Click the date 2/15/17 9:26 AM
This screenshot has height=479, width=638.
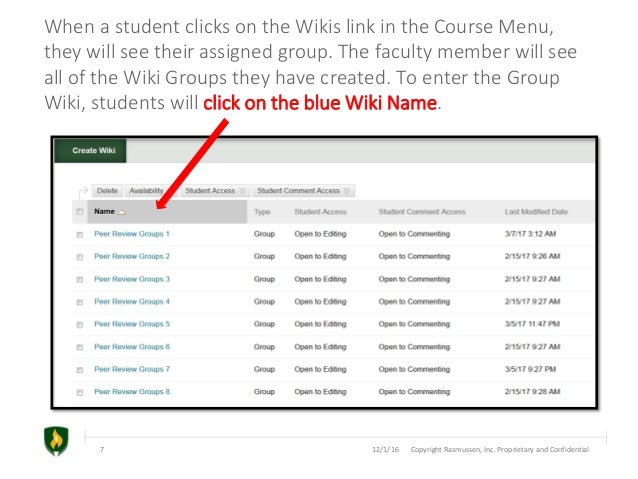click(x=532, y=256)
